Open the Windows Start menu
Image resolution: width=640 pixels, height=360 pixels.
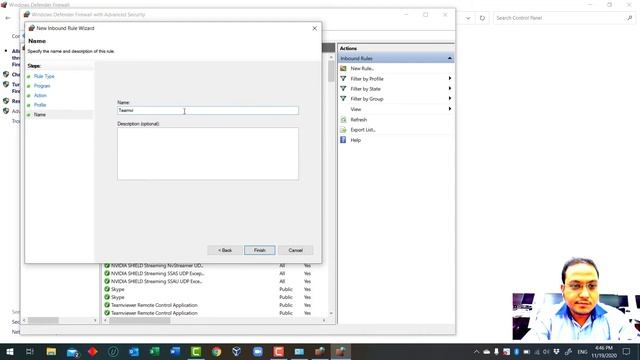click(9, 351)
